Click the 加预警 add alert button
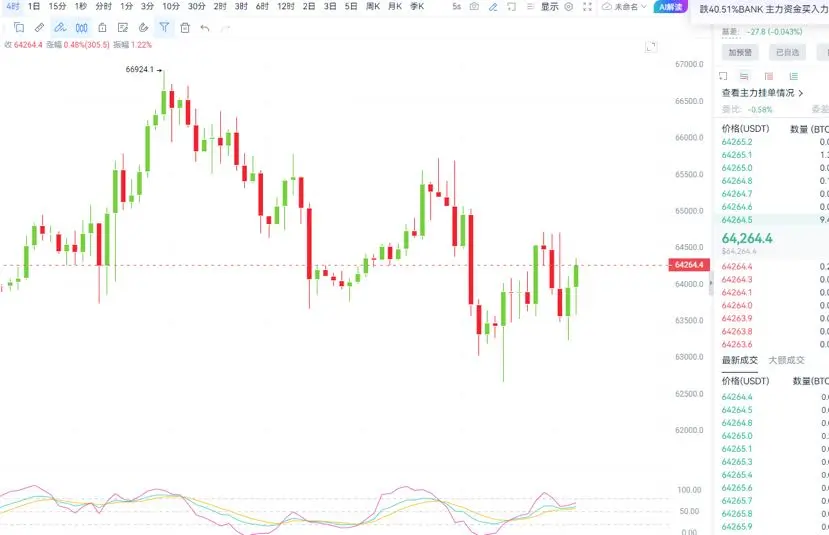Viewport: 829px width, 535px height. pos(740,52)
